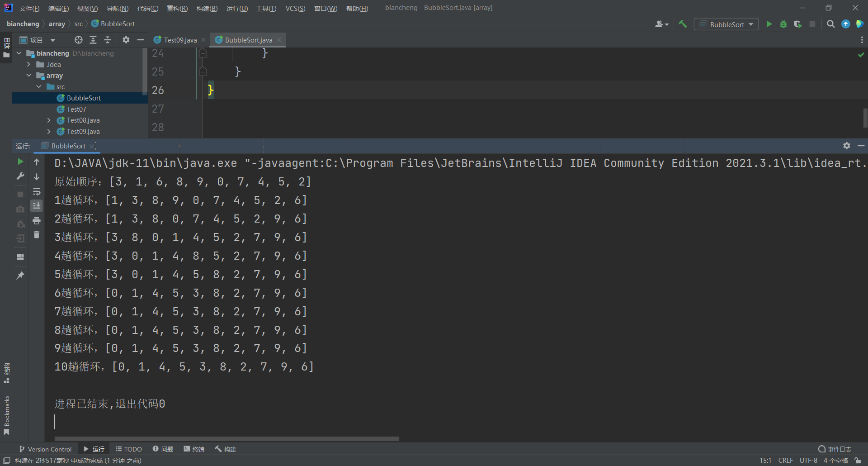Open project panel settings gear

[126, 40]
